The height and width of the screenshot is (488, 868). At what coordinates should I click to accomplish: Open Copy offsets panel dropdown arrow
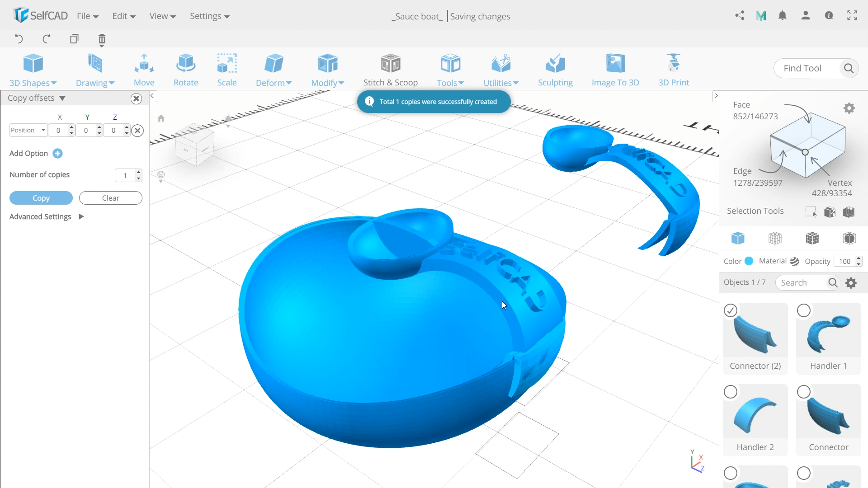click(62, 98)
